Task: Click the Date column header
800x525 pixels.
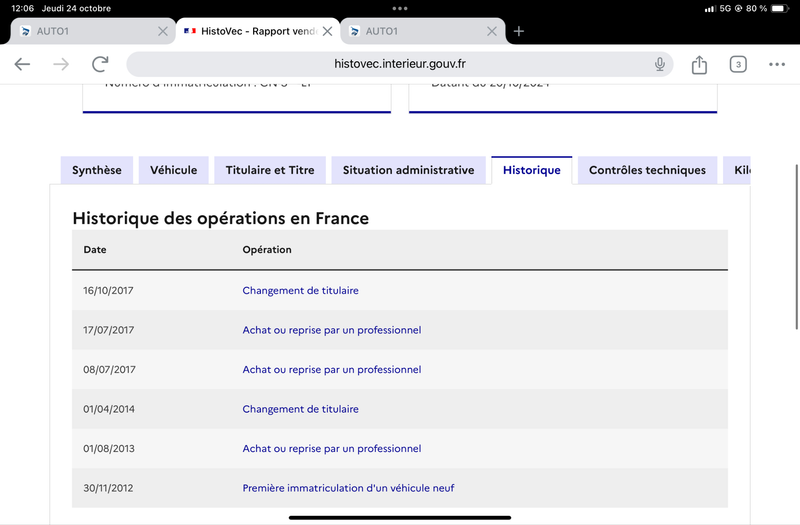Action: (x=95, y=249)
